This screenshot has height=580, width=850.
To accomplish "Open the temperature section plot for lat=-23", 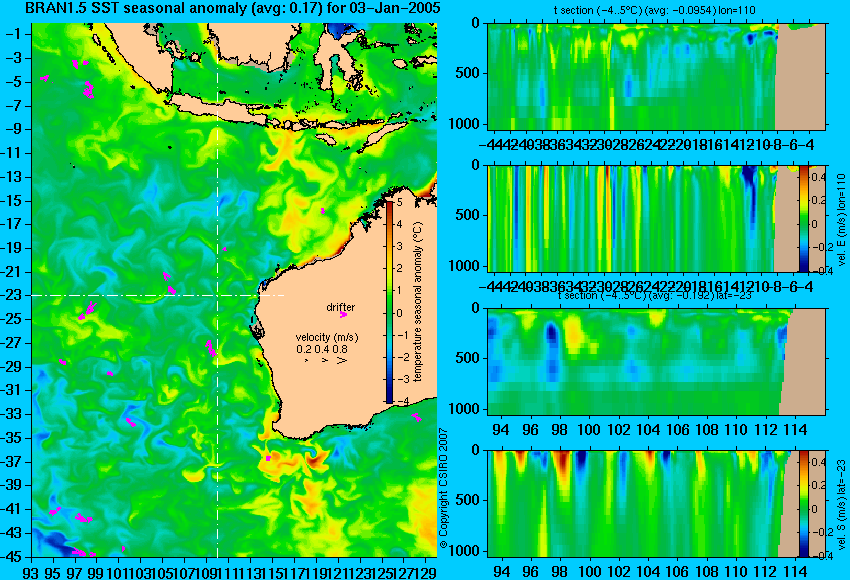I will point(657,362).
